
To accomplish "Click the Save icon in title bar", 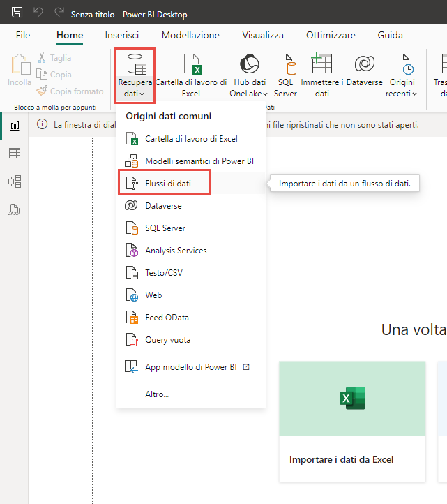I will click(17, 13).
